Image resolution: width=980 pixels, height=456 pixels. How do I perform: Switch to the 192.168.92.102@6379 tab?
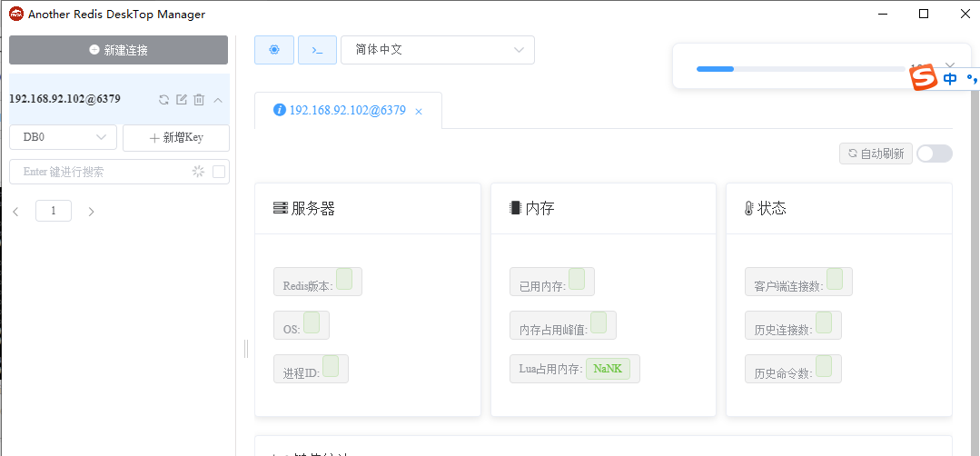(348, 111)
